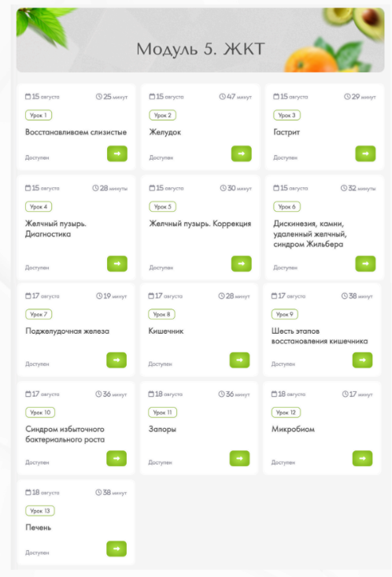
Task: Open the Гастрит lesson arrow button
Action: coord(365,153)
